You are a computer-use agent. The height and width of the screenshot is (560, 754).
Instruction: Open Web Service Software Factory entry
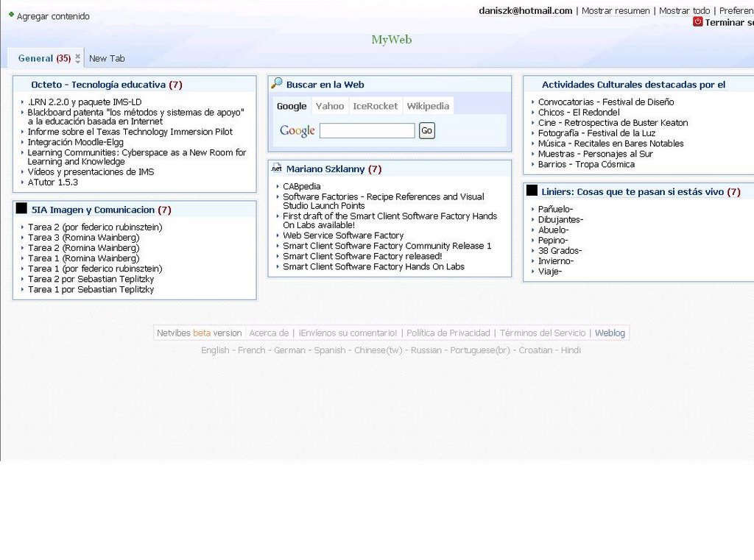(343, 235)
